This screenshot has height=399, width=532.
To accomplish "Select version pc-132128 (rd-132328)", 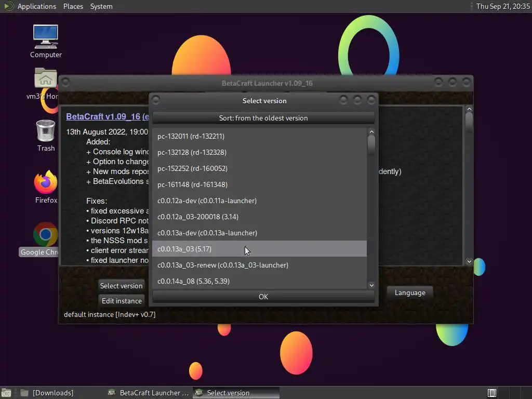I will 259,152.
